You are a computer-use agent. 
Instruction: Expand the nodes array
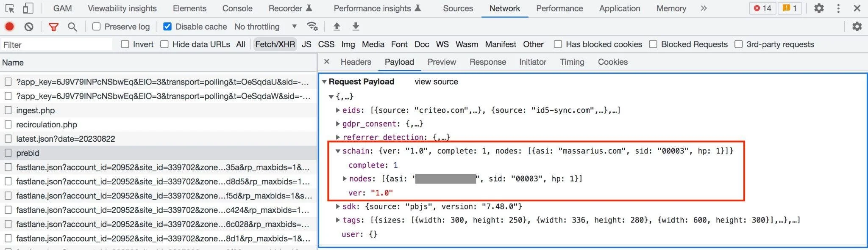pyautogui.click(x=345, y=179)
